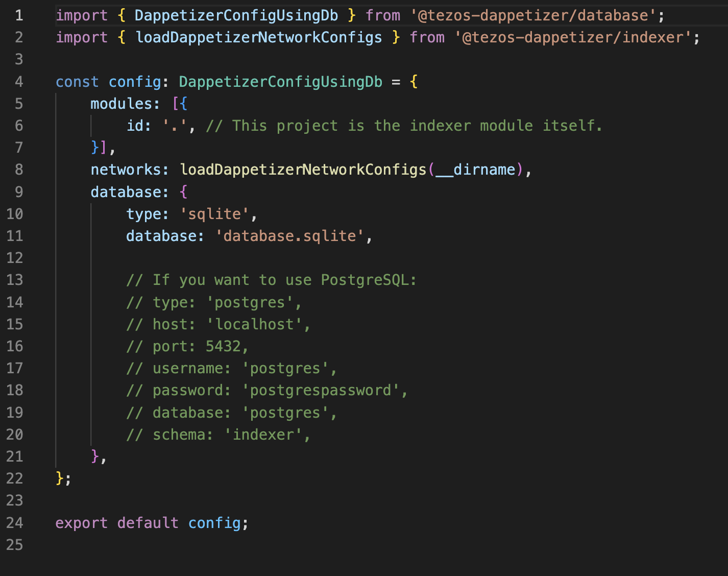728x576 pixels.
Task: Click the loadDappetizerNetworkConfigs call on the networks line
Action: click(x=303, y=170)
